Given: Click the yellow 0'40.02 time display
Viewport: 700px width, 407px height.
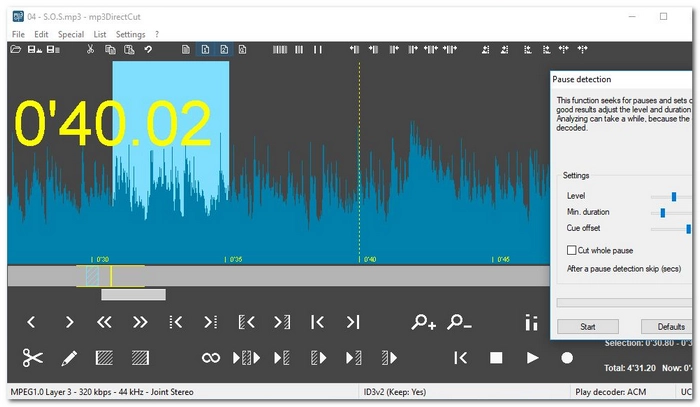Looking at the screenshot, I should coord(112,123).
